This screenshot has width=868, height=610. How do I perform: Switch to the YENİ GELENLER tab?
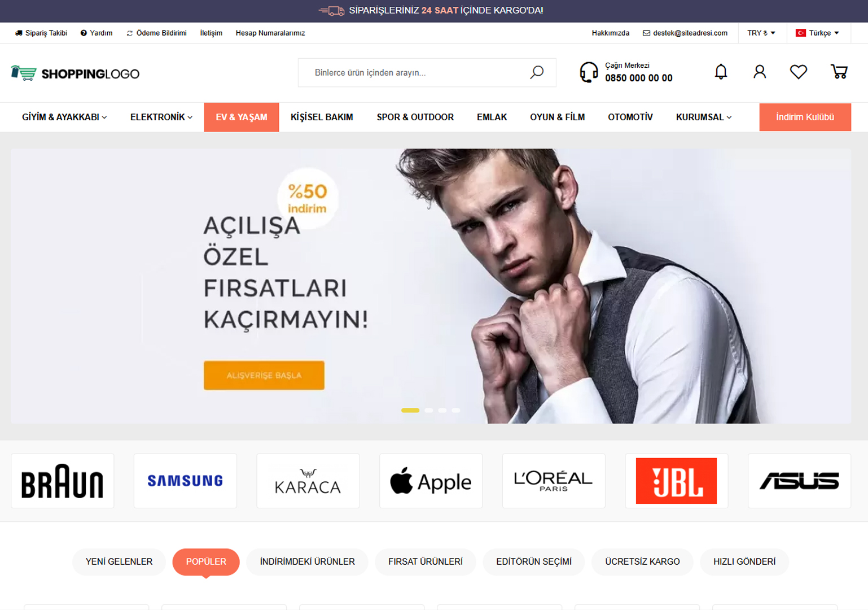(119, 561)
